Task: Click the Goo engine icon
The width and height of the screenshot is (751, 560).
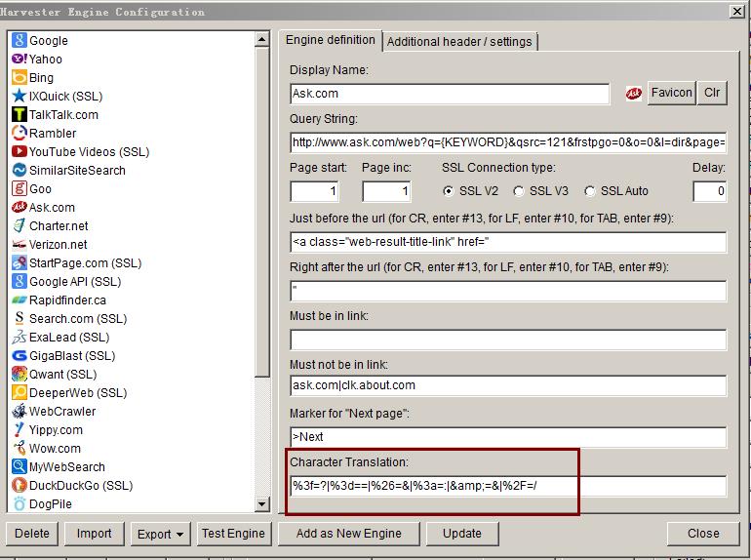Action: [20, 188]
